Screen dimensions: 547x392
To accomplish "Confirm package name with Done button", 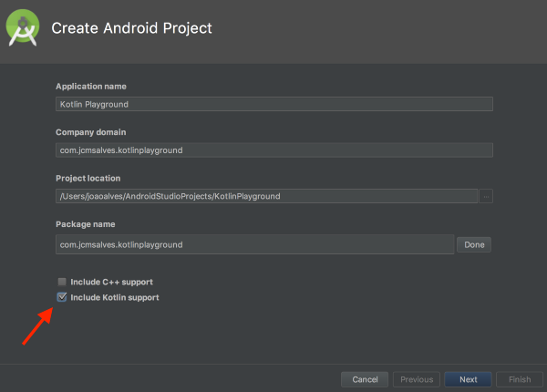I will click(x=474, y=245).
